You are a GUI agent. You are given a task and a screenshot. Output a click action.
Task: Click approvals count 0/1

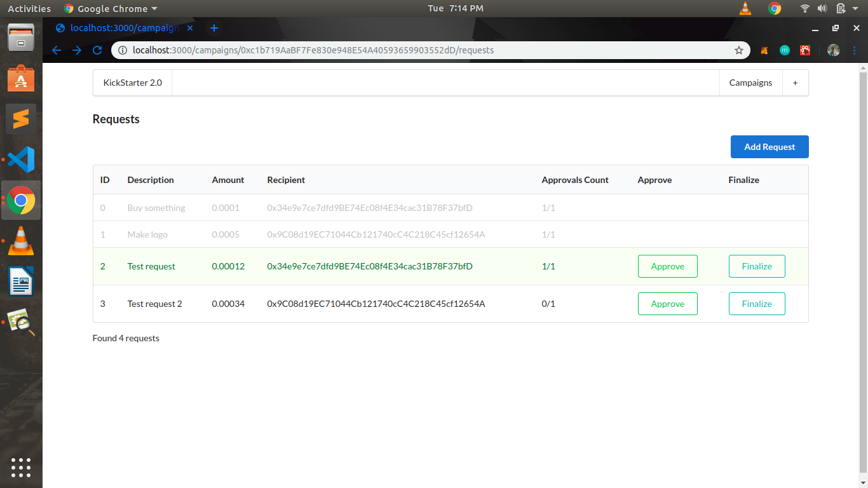point(548,304)
